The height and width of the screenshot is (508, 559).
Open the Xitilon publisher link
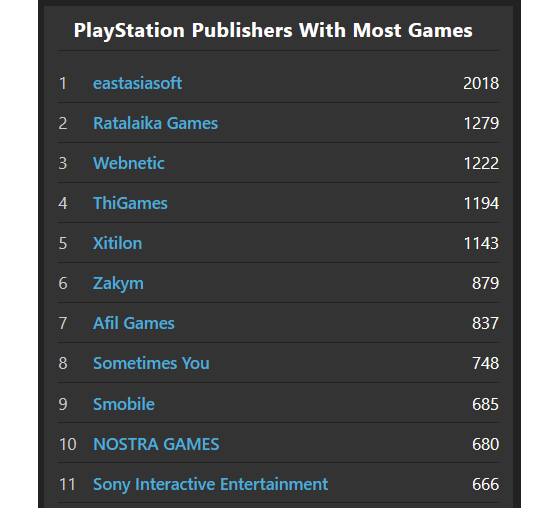[117, 243]
